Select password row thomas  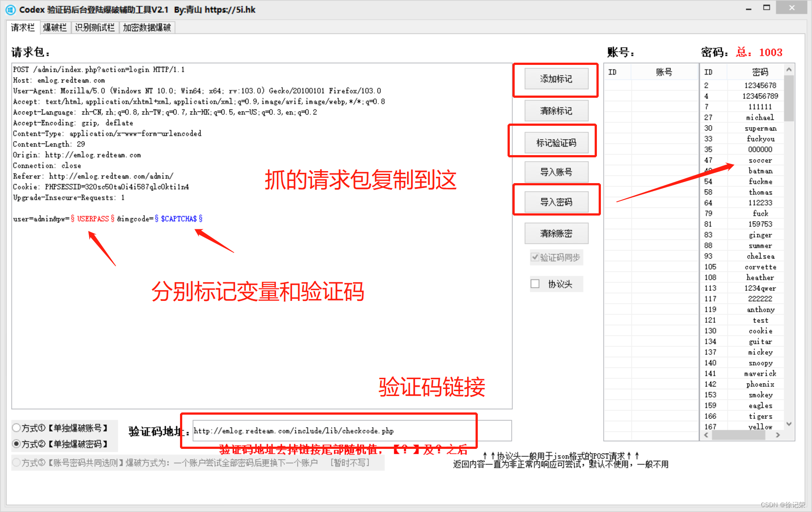pyautogui.click(x=742, y=192)
